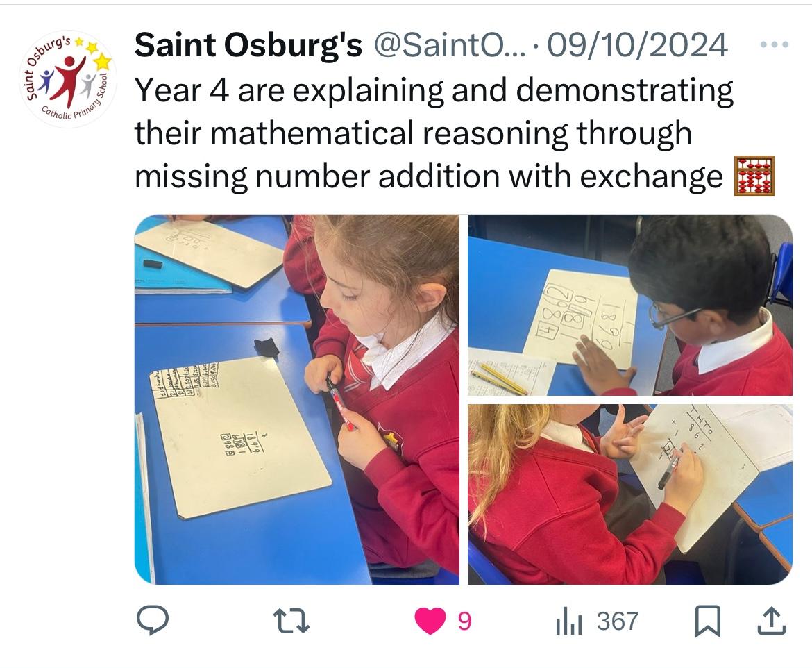
Task: Open the share upload icon
Action: click(772, 620)
